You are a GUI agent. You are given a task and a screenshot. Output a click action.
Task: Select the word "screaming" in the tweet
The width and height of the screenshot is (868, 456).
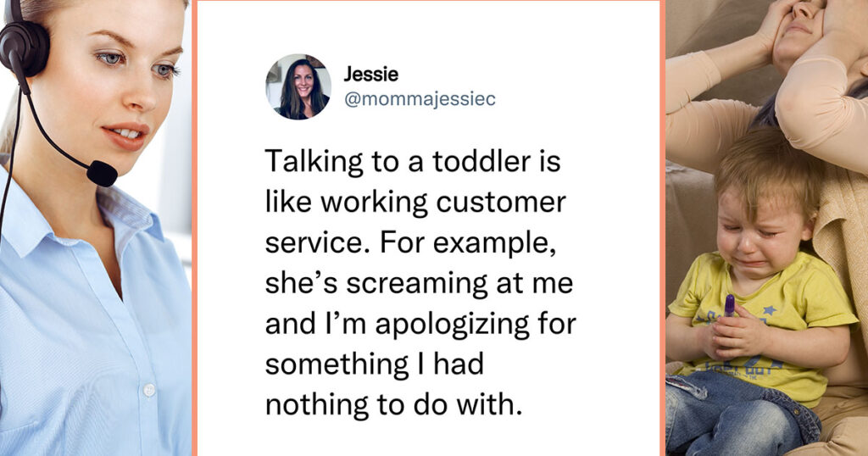click(x=417, y=285)
